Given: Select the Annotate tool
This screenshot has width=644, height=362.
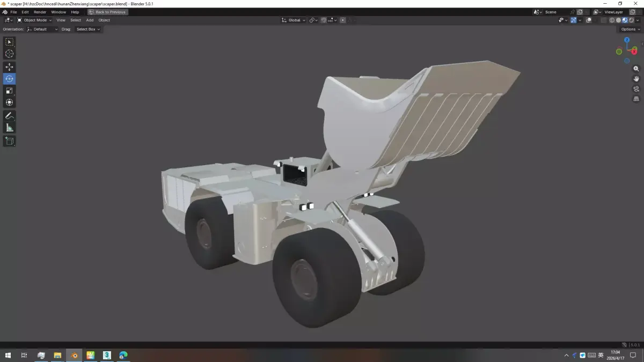Looking at the screenshot, I should click(x=9, y=115).
